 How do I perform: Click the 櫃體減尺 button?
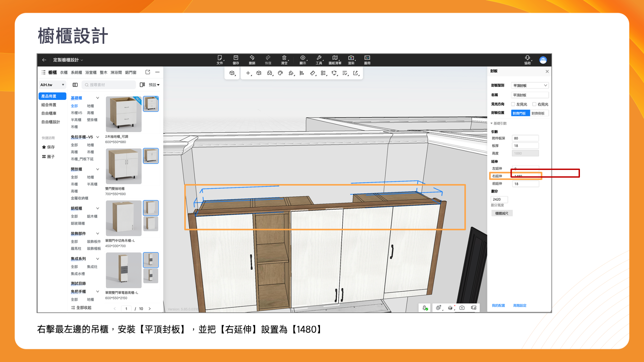[502, 214]
